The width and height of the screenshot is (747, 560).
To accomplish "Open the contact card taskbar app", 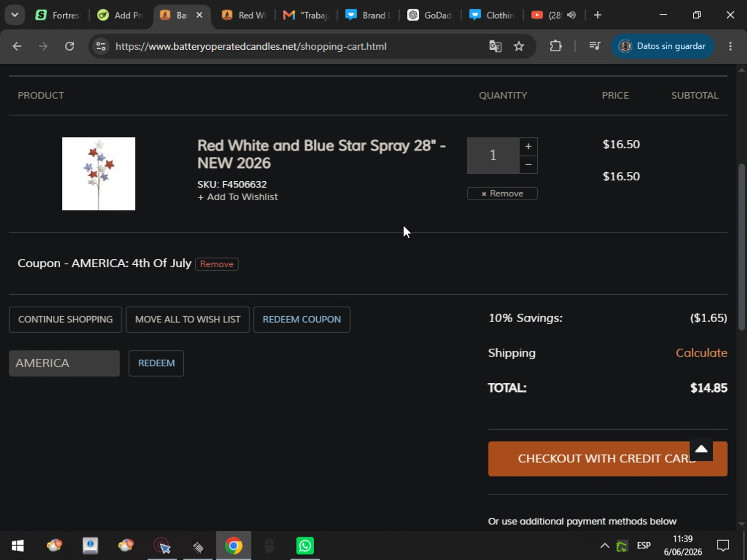I will coord(90,546).
